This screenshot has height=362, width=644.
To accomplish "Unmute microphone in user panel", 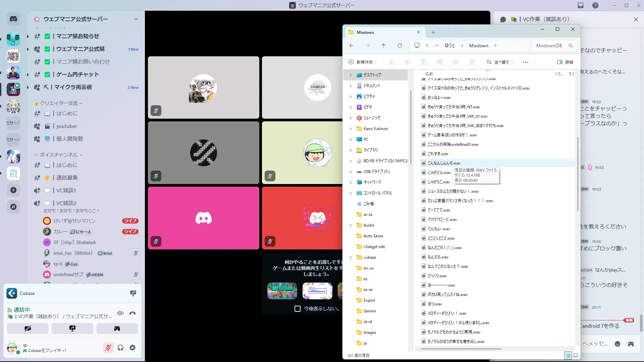I will (x=108, y=348).
